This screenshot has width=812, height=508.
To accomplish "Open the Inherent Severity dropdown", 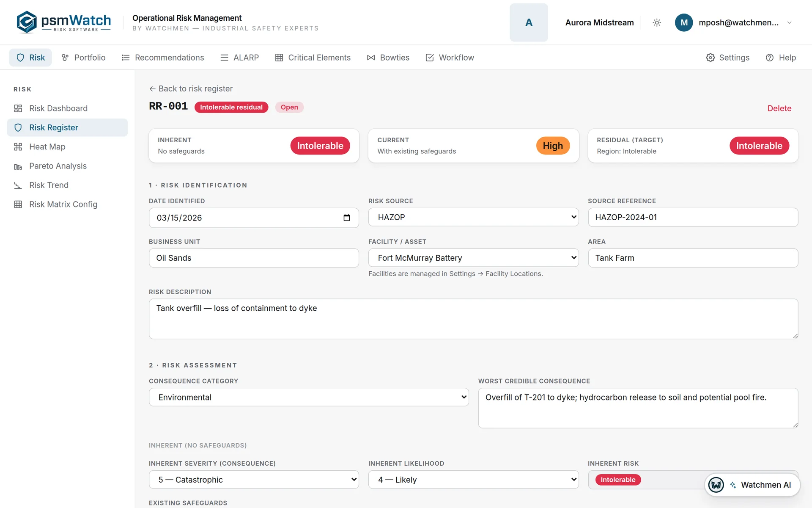I will pos(254,480).
